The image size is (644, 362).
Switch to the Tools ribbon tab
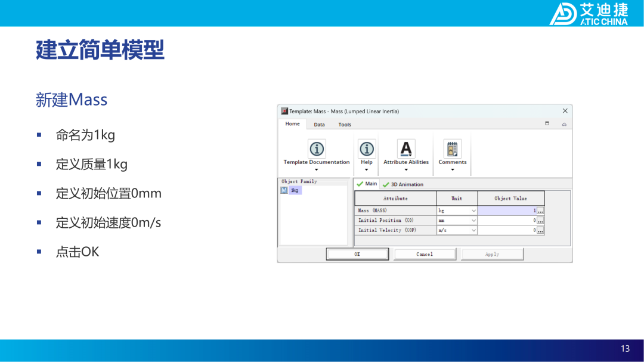(345, 125)
